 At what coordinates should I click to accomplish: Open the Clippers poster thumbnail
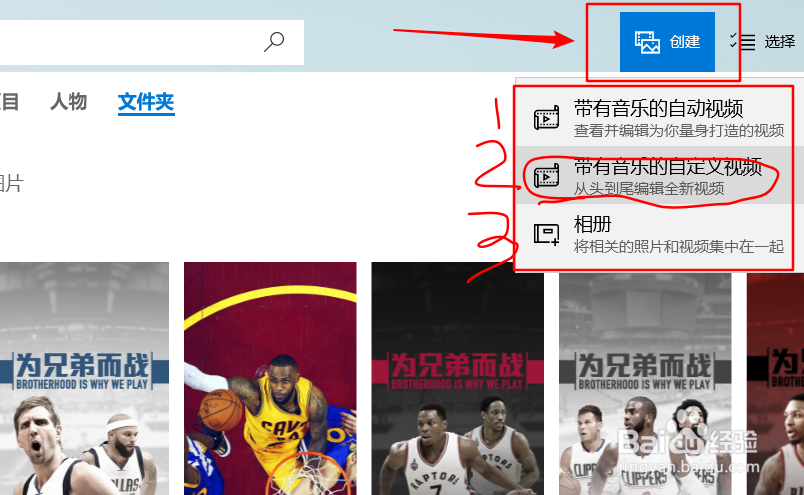click(x=645, y=384)
